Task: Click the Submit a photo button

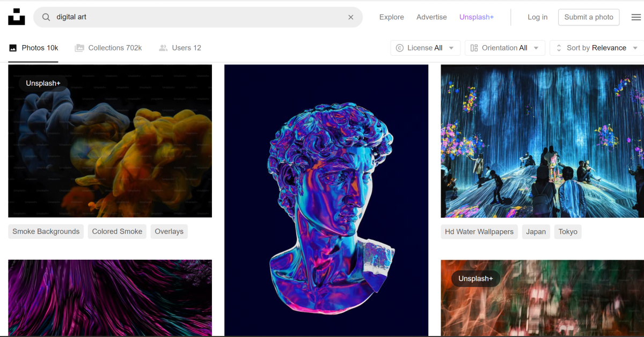Action: (589, 17)
